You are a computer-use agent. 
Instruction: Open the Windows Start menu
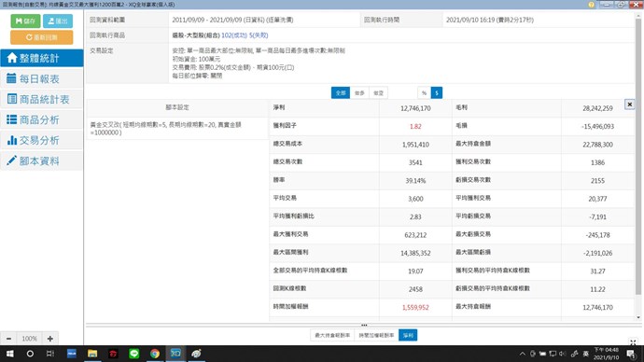click(9, 354)
